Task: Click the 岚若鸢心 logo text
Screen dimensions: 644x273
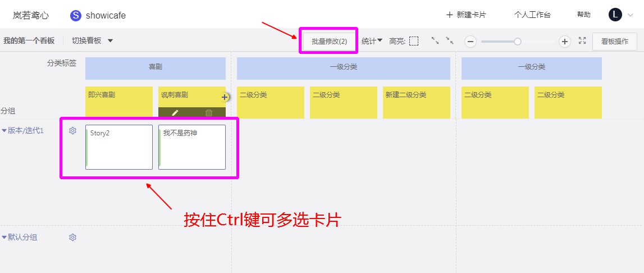Action: click(x=30, y=16)
